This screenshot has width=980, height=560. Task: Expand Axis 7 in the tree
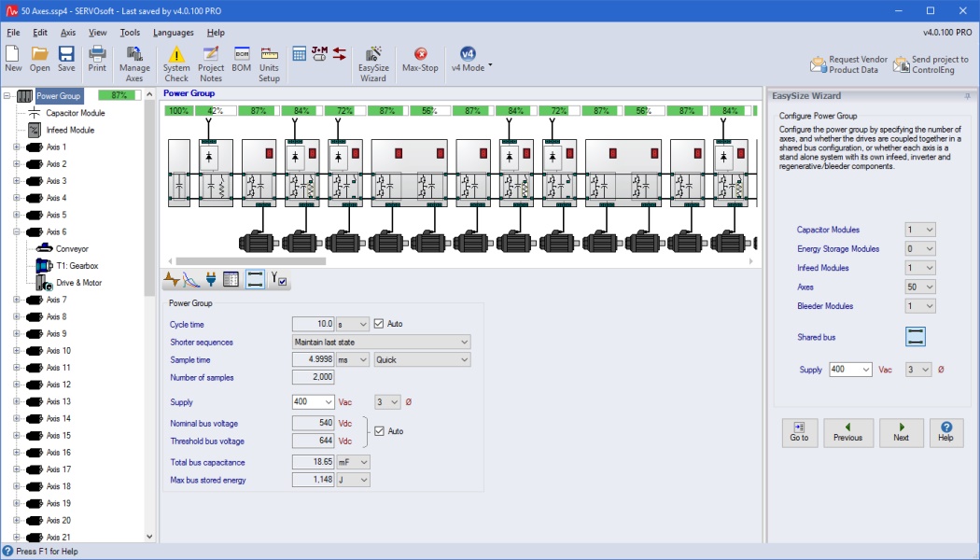(x=16, y=300)
